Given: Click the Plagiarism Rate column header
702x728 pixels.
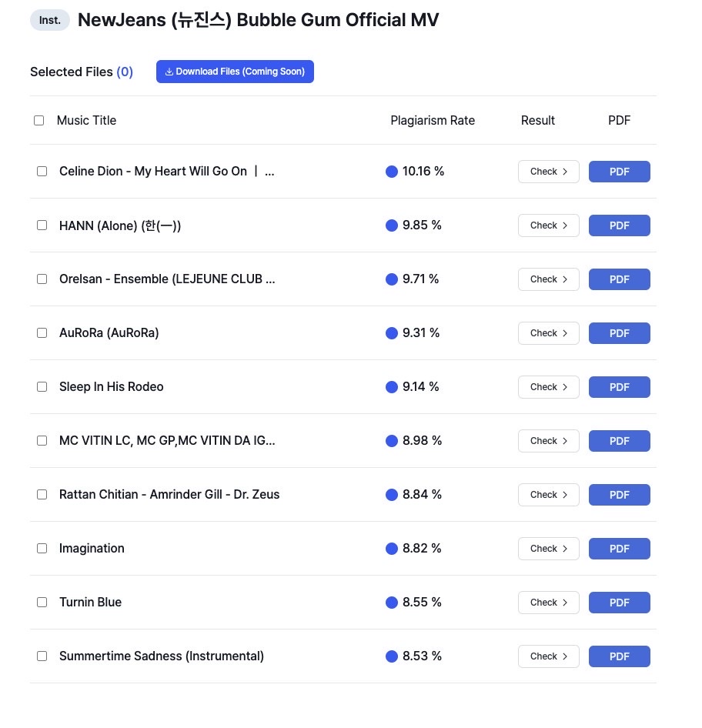Looking at the screenshot, I should coord(433,120).
